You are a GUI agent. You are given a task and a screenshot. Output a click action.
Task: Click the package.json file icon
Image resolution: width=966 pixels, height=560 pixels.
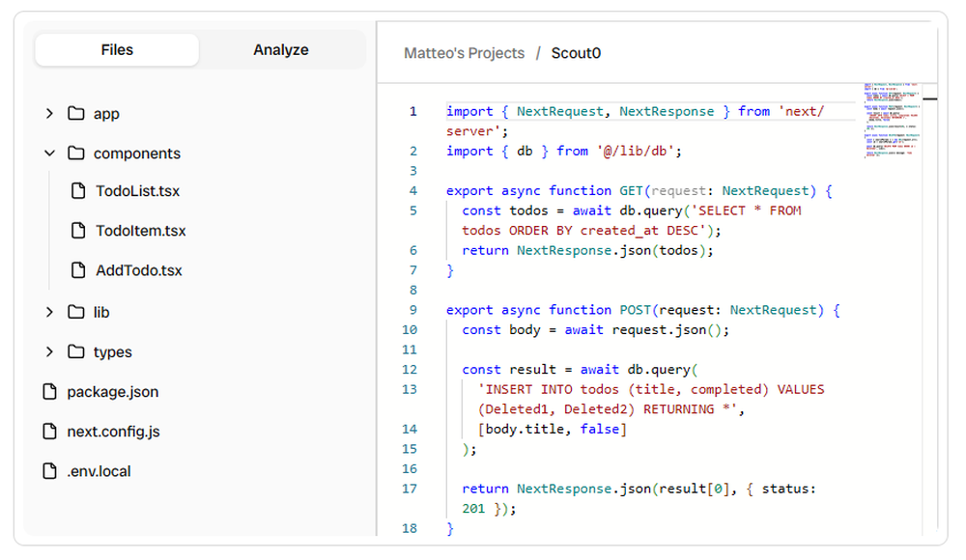(x=49, y=392)
